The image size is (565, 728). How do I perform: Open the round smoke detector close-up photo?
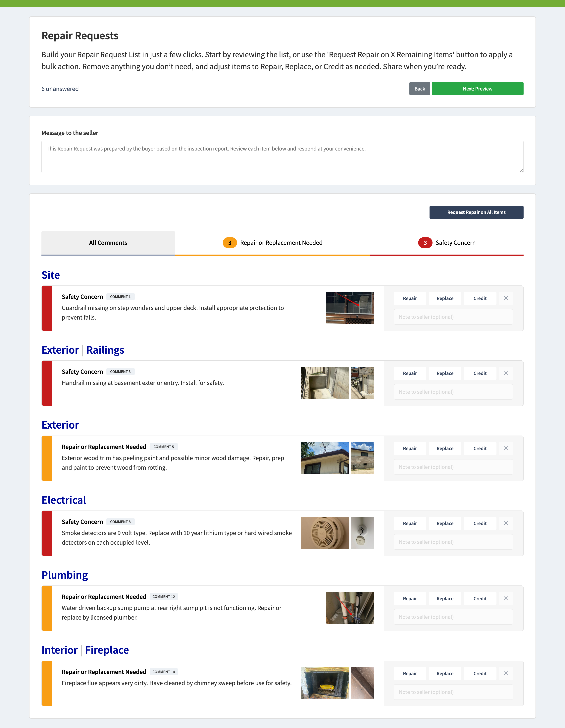pos(325,533)
